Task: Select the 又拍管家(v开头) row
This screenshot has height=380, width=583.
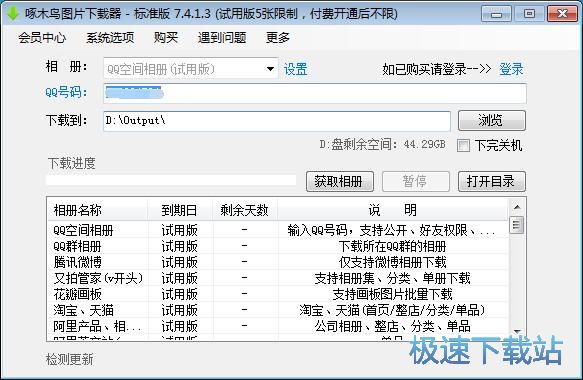Action: coord(278,278)
